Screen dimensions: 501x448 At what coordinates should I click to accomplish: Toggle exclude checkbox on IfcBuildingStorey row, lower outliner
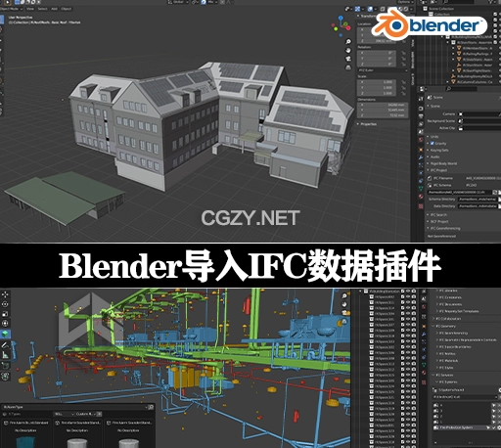pyautogui.click(x=402, y=291)
